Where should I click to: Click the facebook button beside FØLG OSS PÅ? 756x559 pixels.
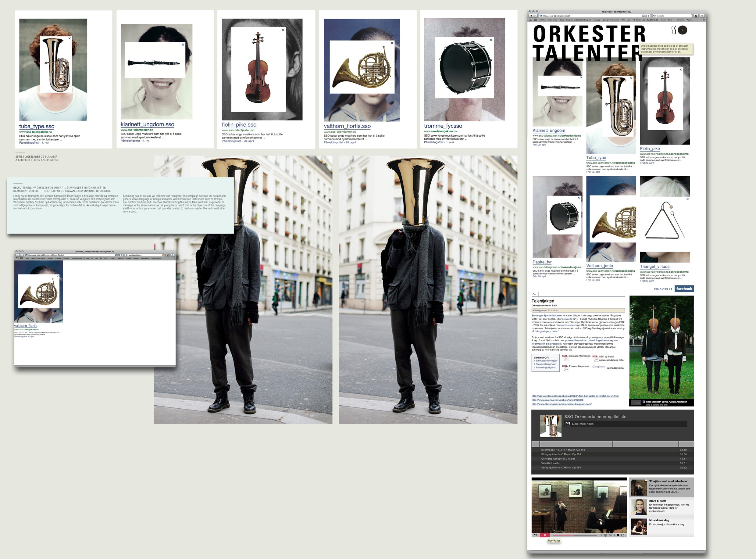pos(684,289)
